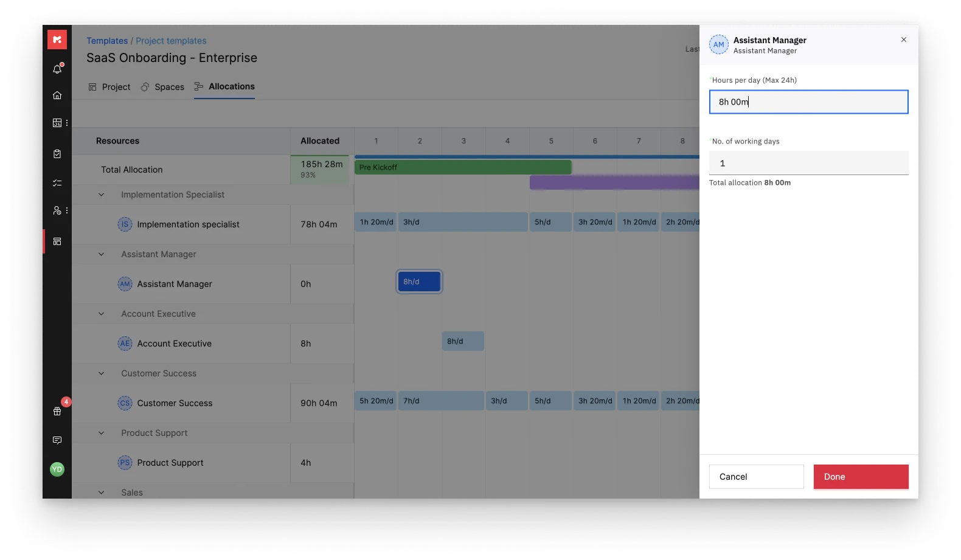Click the Total Allocation 185h 28m cell
This screenshot has height=560, width=961.
320,169
